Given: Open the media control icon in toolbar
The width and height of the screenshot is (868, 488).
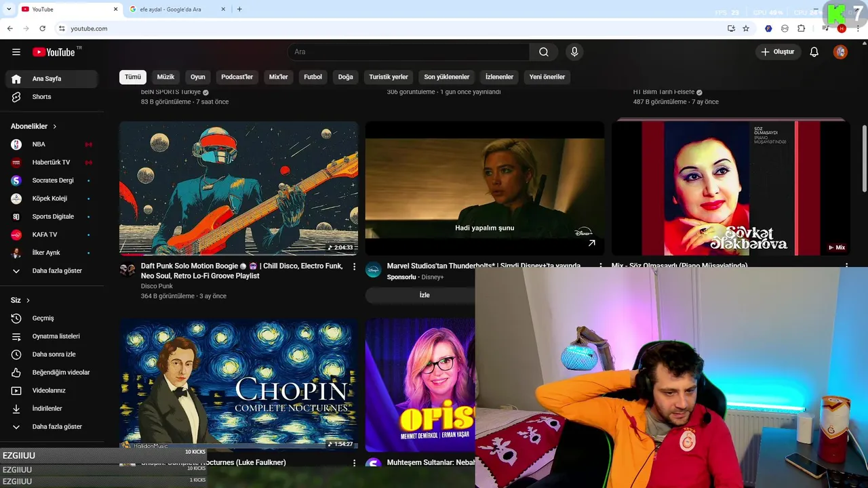Looking at the screenshot, I should coord(825,28).
